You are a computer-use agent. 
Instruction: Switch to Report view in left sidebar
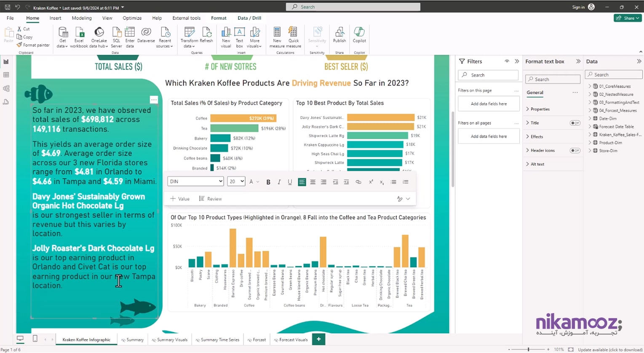[6, 61]
